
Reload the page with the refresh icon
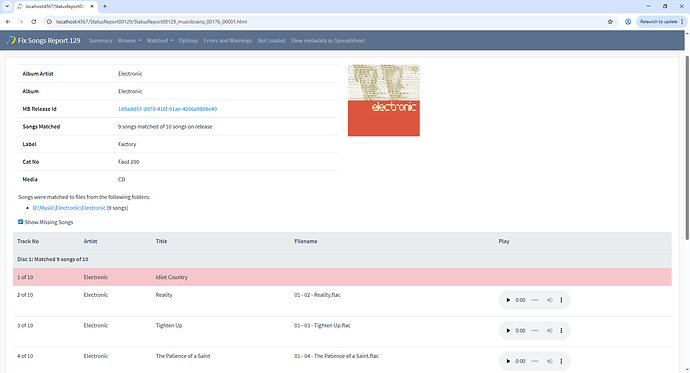click(x=33, y=22)
